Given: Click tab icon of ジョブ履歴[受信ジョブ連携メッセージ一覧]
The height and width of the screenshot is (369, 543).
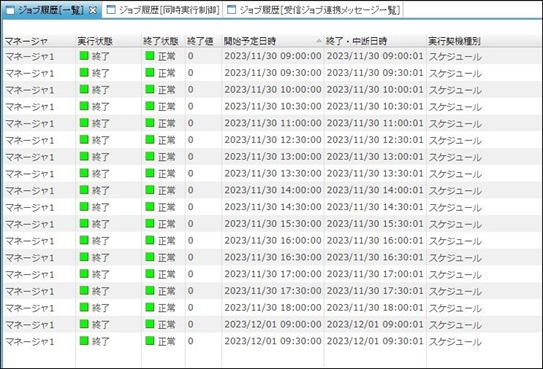Looking at the screenshot, I should pos(231,10).
